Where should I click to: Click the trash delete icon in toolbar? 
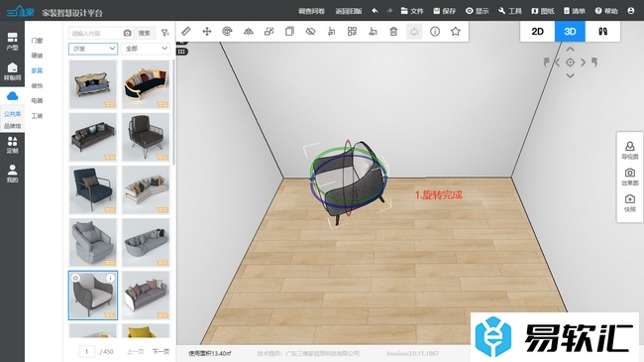(x=393, y=32)
